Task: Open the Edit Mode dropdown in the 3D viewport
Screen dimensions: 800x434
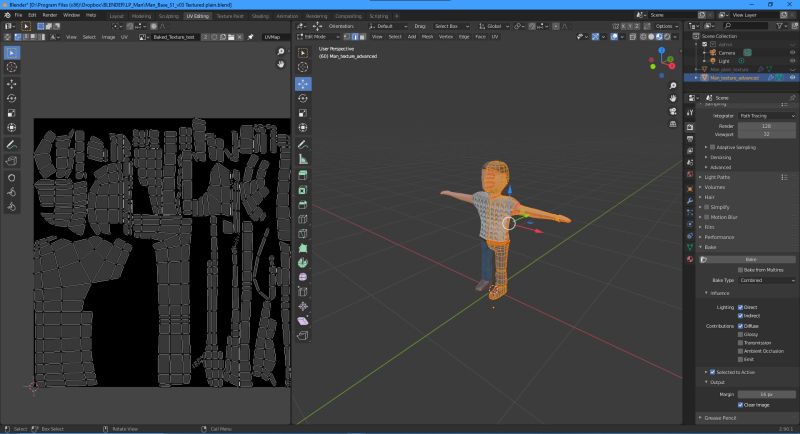Action: tap(318, 37)
